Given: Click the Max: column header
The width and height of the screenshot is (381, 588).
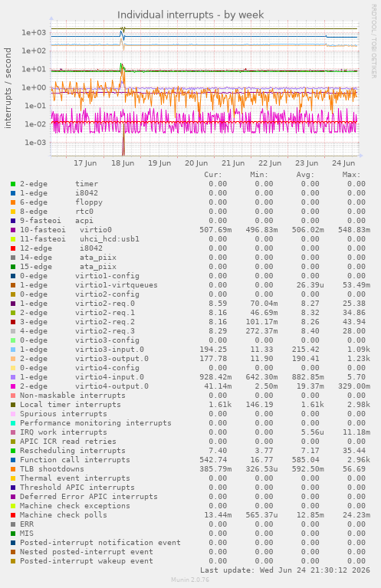Looking at the screenshot, I should tap(351, 175).
